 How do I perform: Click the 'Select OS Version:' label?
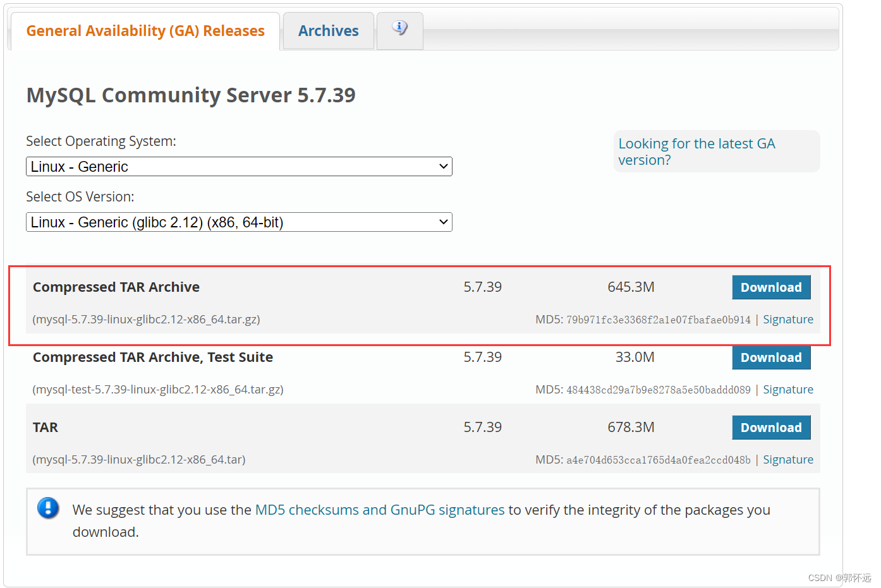(x=80, y=197)
